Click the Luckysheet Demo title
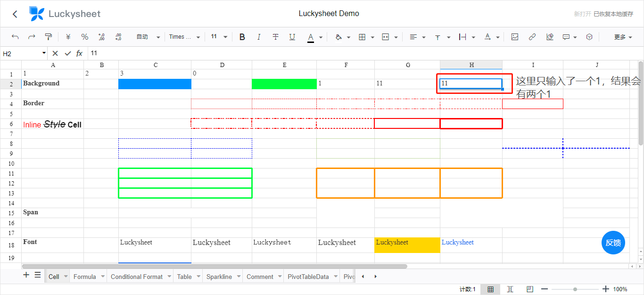Screen dimensions: 644x295 [329, 14]
